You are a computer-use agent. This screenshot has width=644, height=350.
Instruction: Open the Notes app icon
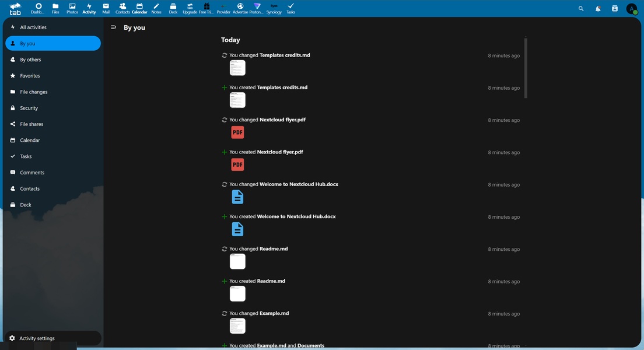(x=156, y=8)
